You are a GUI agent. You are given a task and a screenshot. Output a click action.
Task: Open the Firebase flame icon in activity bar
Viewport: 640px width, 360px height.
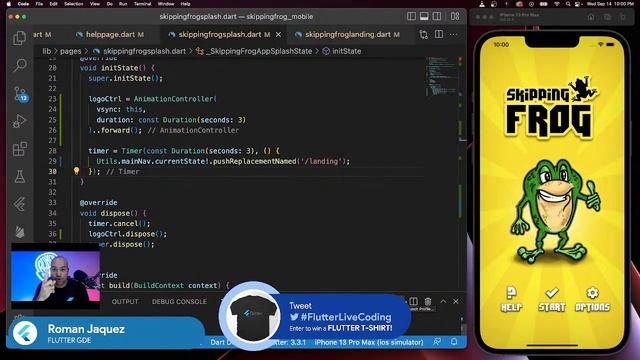click(x=19, y=231)
